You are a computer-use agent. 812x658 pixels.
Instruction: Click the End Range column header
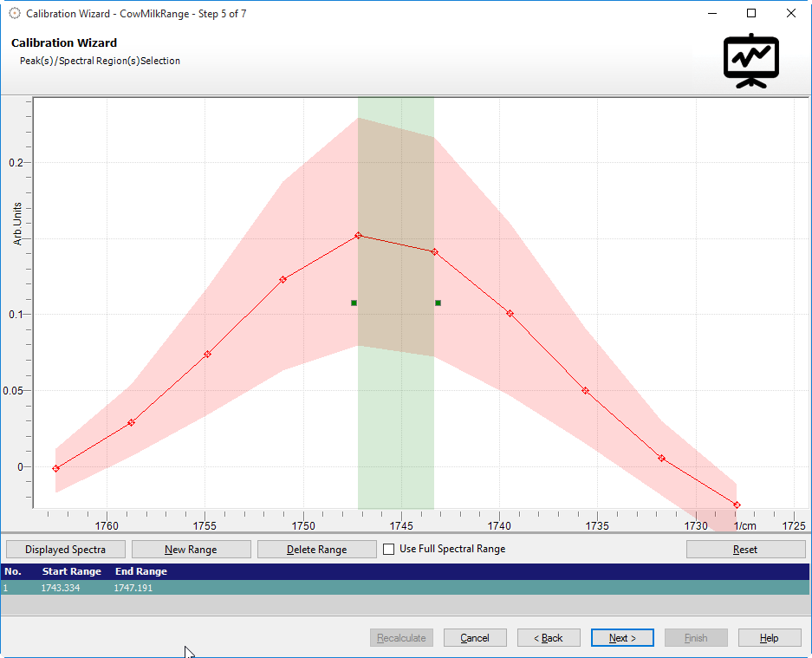pos(141,572)
